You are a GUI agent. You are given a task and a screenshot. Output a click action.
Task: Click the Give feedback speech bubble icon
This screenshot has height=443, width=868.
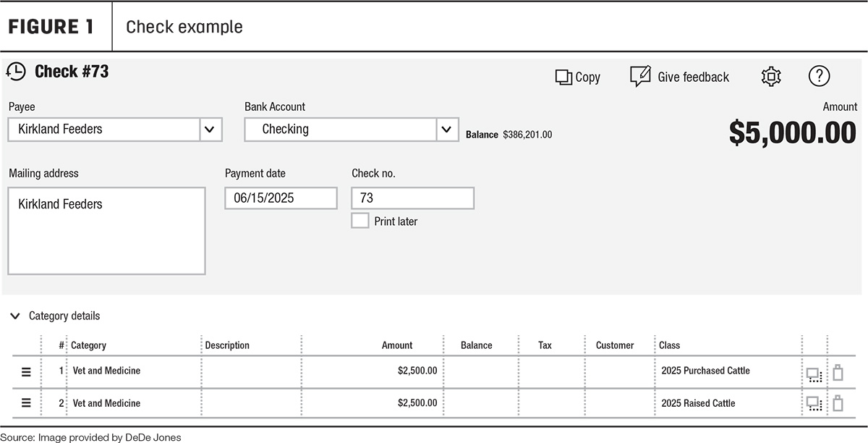(640, 76)
